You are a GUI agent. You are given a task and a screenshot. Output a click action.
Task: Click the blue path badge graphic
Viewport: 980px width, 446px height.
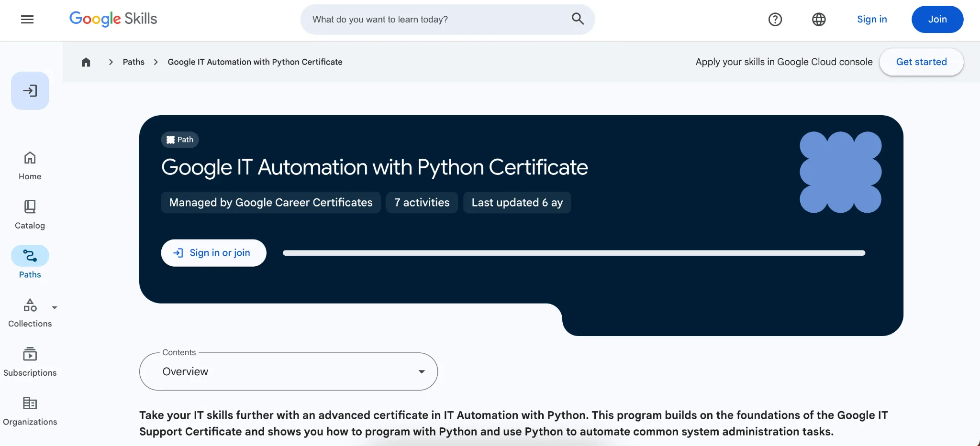[840, 172]
